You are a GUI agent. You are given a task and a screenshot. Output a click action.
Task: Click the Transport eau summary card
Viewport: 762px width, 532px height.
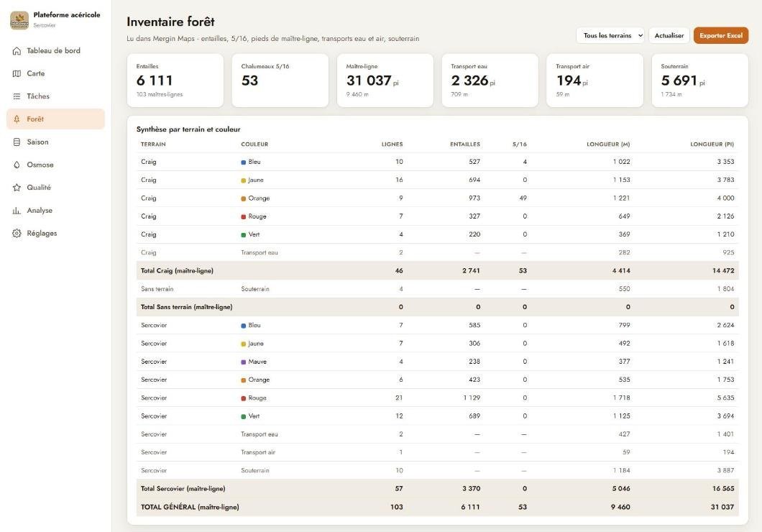pos(490,81)
